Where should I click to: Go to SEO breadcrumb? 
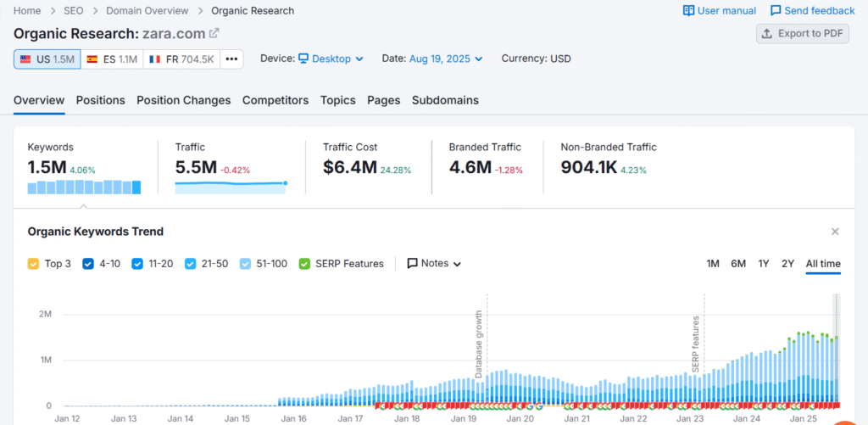coord(73,10)
